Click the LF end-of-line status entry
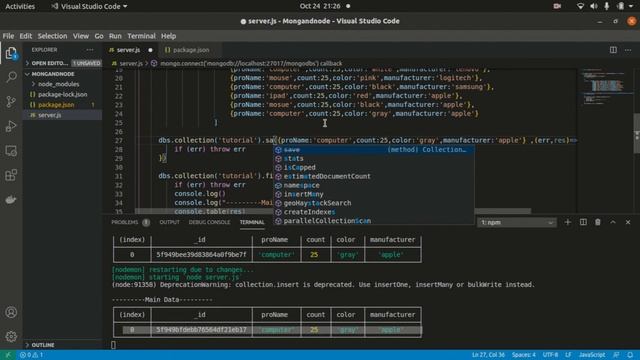This screenshot has width=640, height=360. click(x=568, y=355)
